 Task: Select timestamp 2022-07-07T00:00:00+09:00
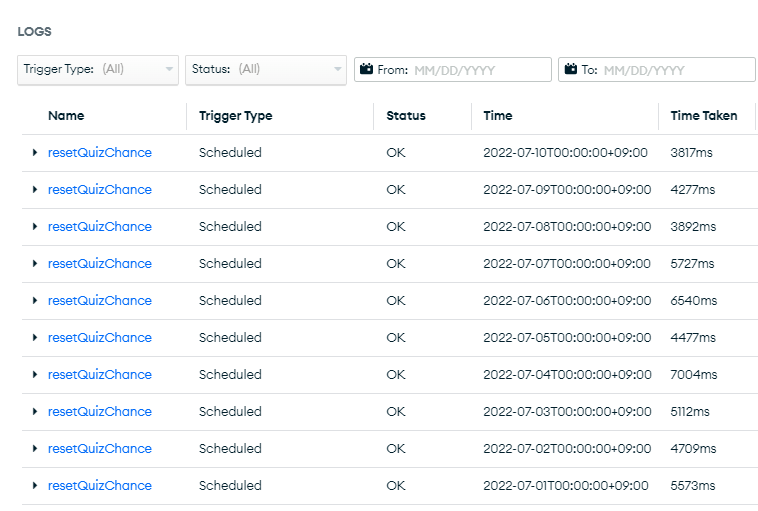[567, 263]
